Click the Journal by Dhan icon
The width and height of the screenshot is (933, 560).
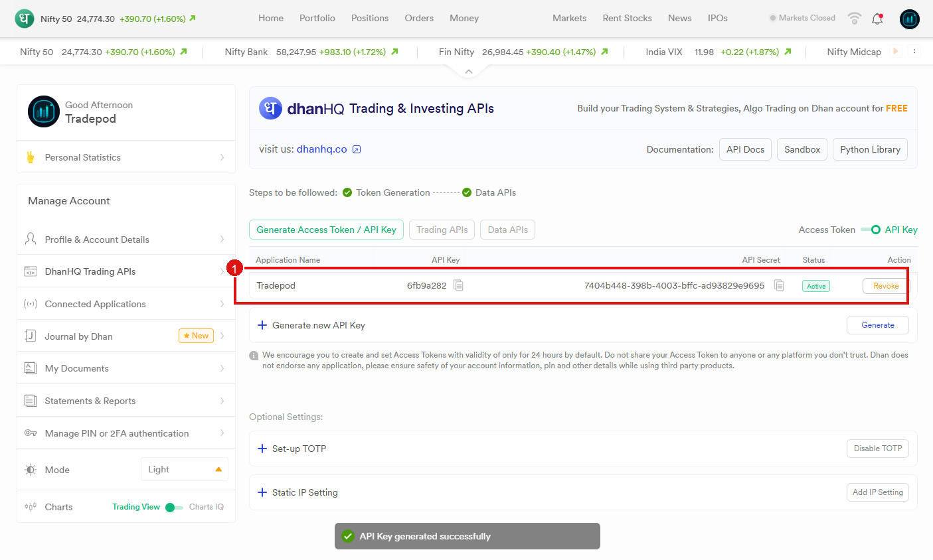pyautogui.click(x=31, y=336)
